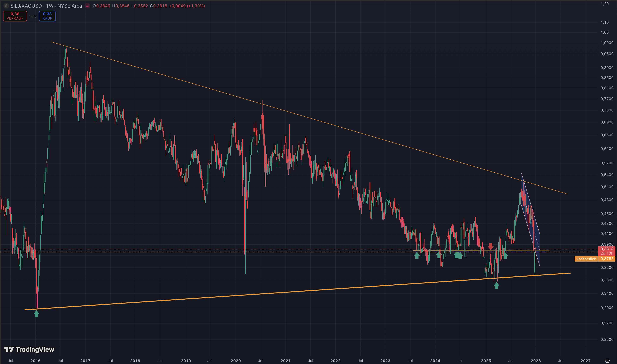Select the thick orange lower trendline
Image resolution: width=617 pixels, height=364 pixels.
tap(295, 292)
